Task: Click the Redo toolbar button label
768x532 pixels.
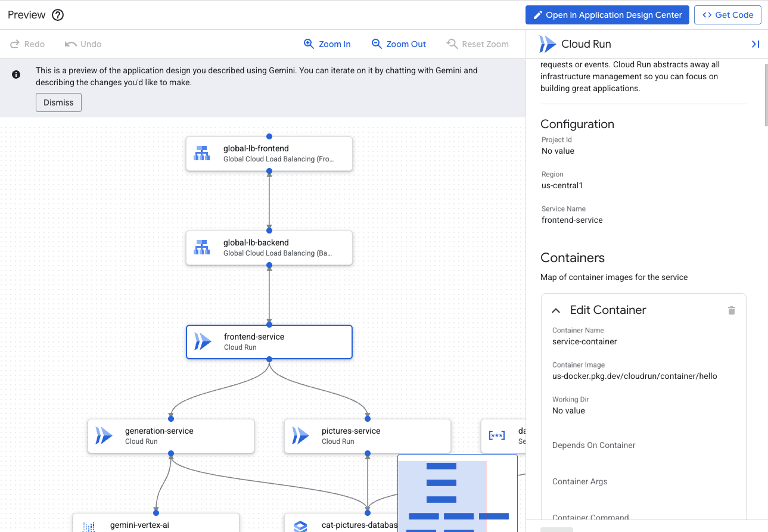Action: [35, 44]
